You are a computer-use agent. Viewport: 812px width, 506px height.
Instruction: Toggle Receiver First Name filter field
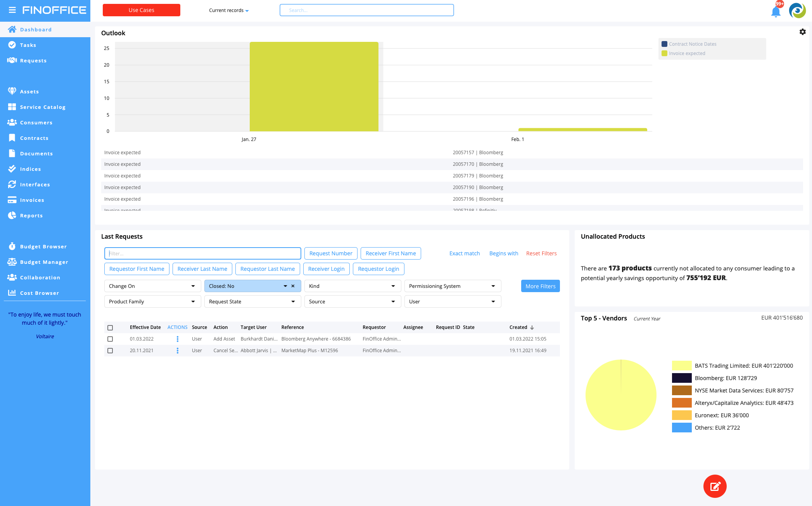391,253
